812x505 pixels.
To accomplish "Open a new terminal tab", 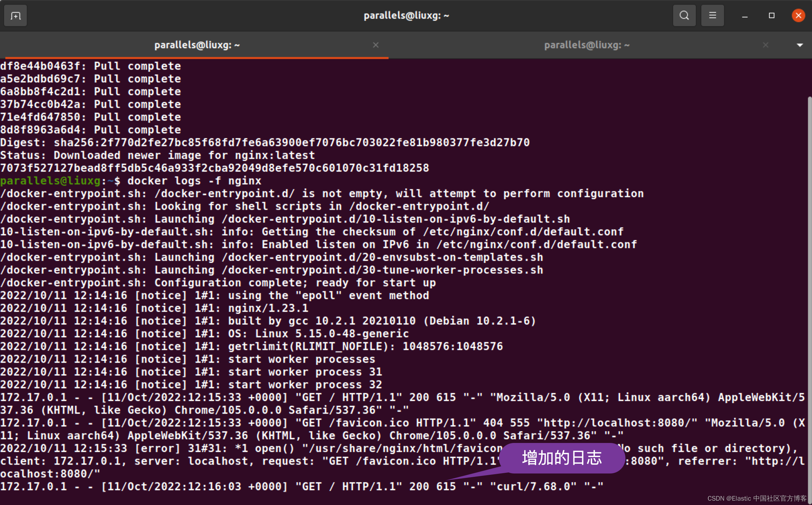I will point(15,15).
